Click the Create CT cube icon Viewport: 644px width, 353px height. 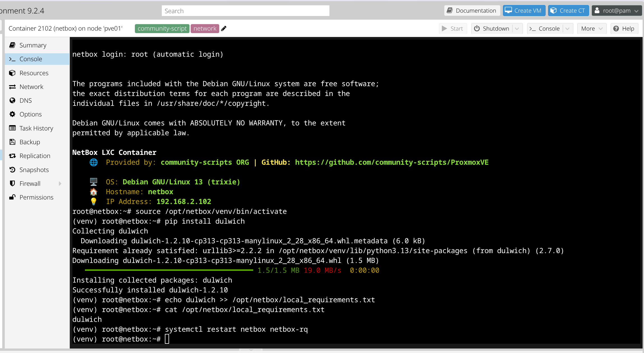pos(553,11)
